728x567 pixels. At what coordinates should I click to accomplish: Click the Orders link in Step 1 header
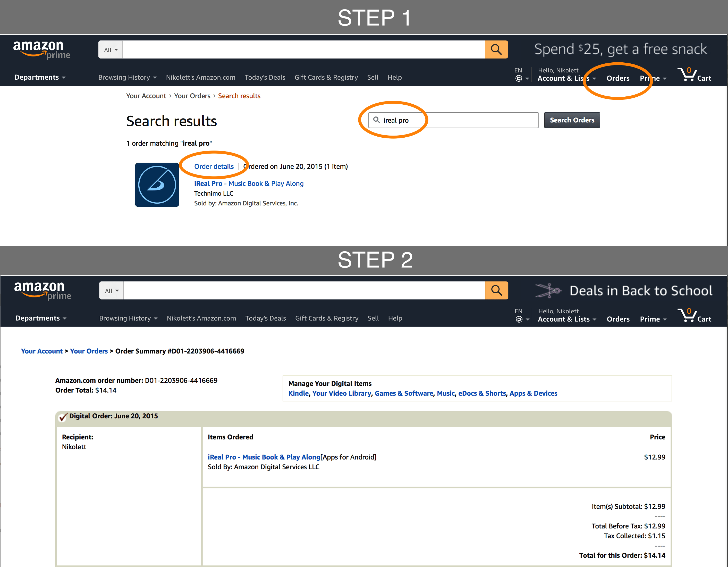[x=618, y=78]
